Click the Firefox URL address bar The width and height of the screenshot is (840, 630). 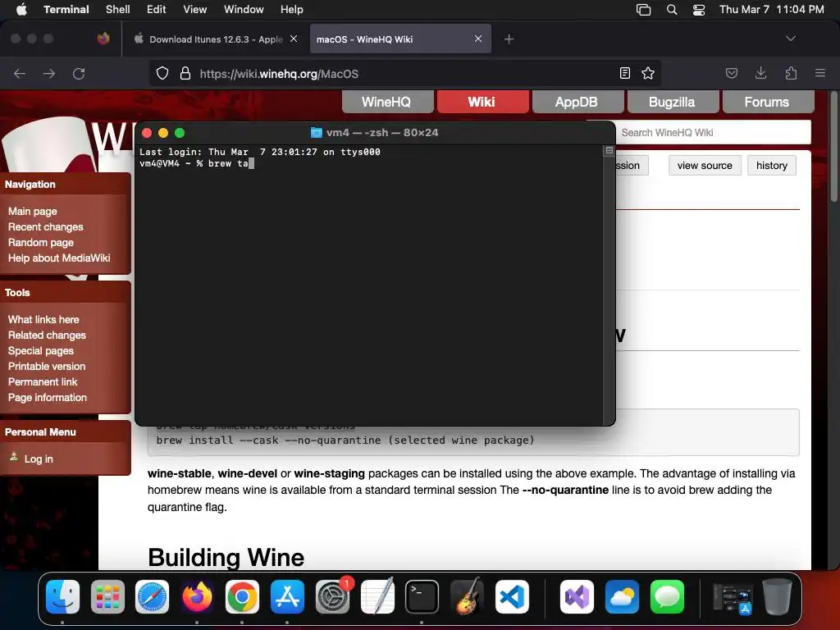point(404,73)
